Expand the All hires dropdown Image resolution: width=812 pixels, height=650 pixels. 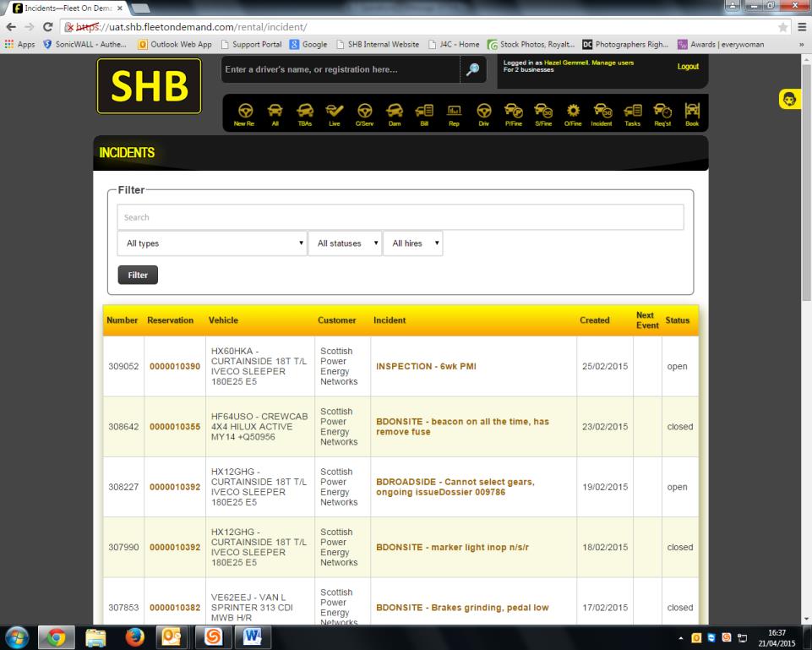[412, 243]
